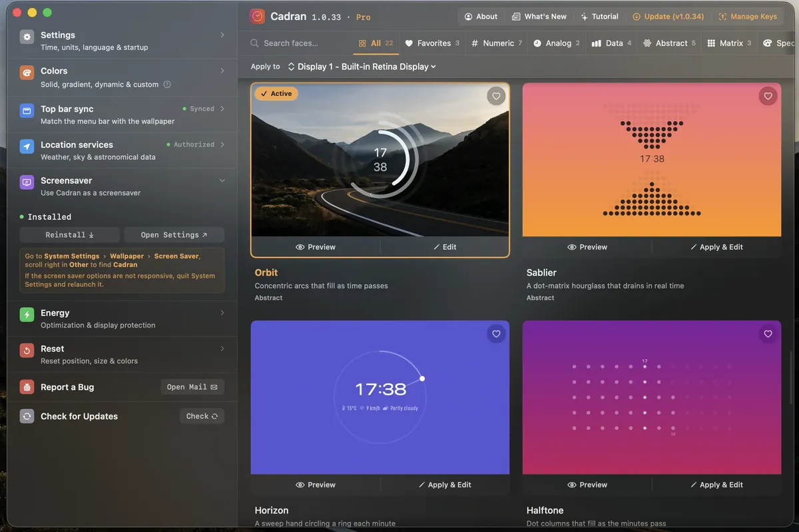The height and width of the screenshot is (532, 799).
Task: Click the Cadran app logo icon
Action: (x=258, y=17)
